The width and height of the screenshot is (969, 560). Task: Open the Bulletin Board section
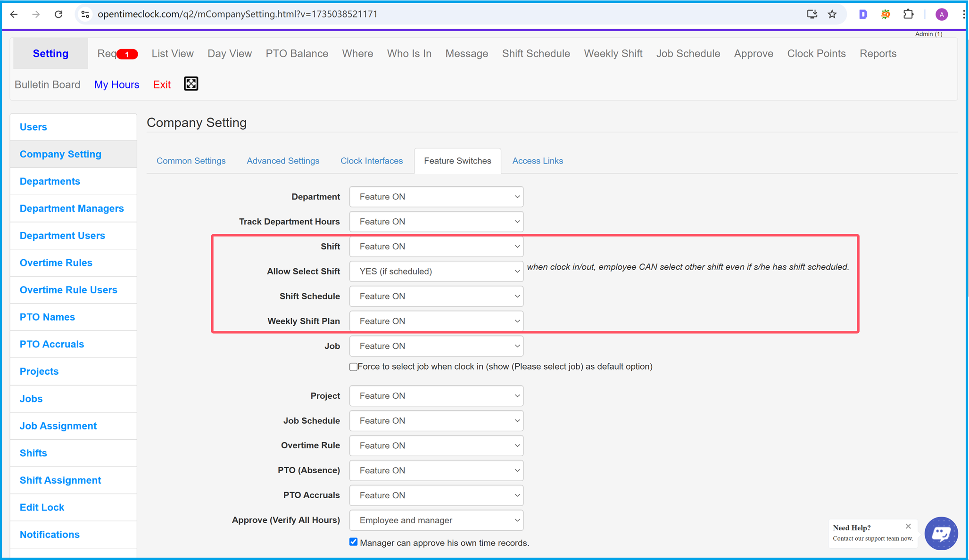(47, 85)
